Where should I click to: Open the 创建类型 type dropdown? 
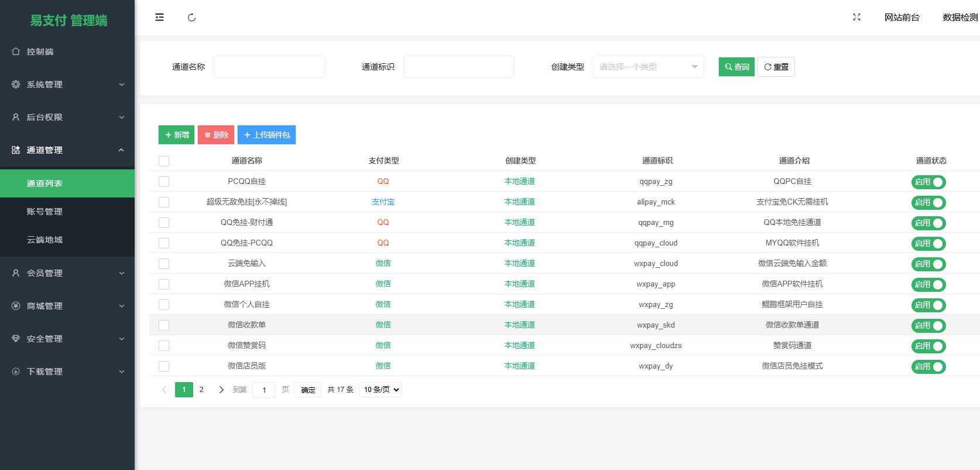coord(648,67)
